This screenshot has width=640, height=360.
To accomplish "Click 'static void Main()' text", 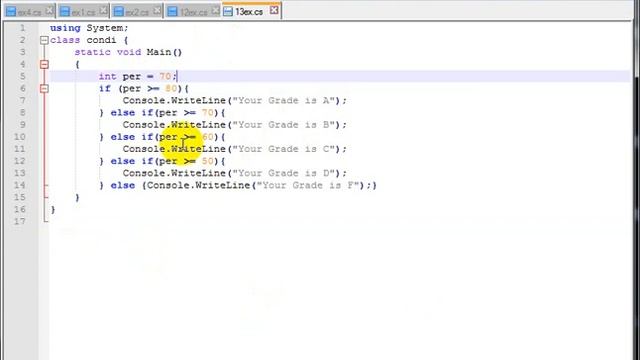I will tap(128, 52).
